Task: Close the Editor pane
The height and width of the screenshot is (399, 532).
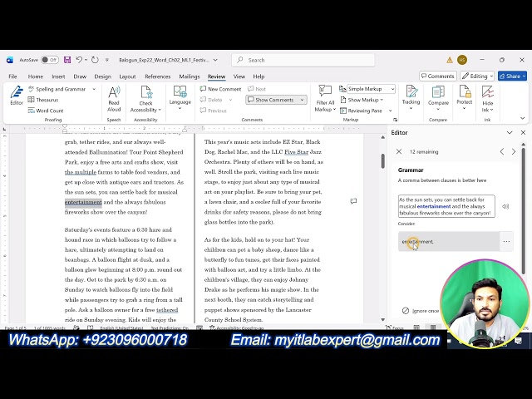Action: pos(523,133)
